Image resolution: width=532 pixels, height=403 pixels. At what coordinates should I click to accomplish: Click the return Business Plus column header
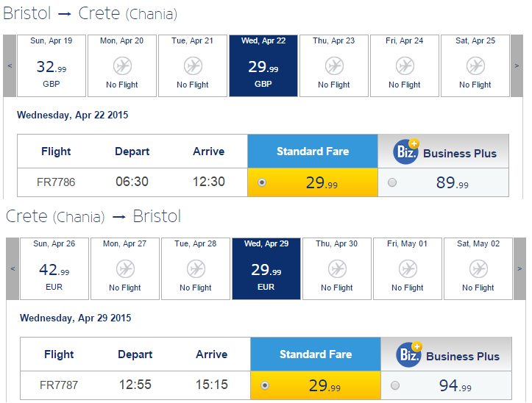click(x=446, y=354)
